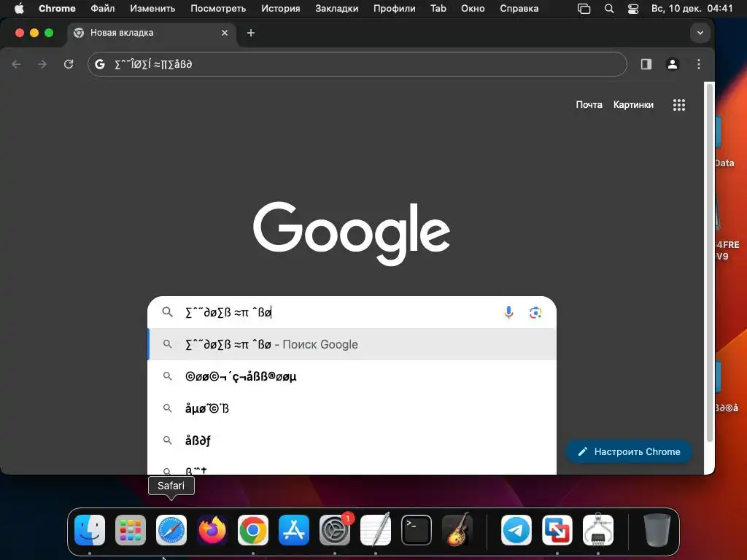The image size is (747, 560).
Task: Open the Посмотреть menu
Action: (218, 9)
